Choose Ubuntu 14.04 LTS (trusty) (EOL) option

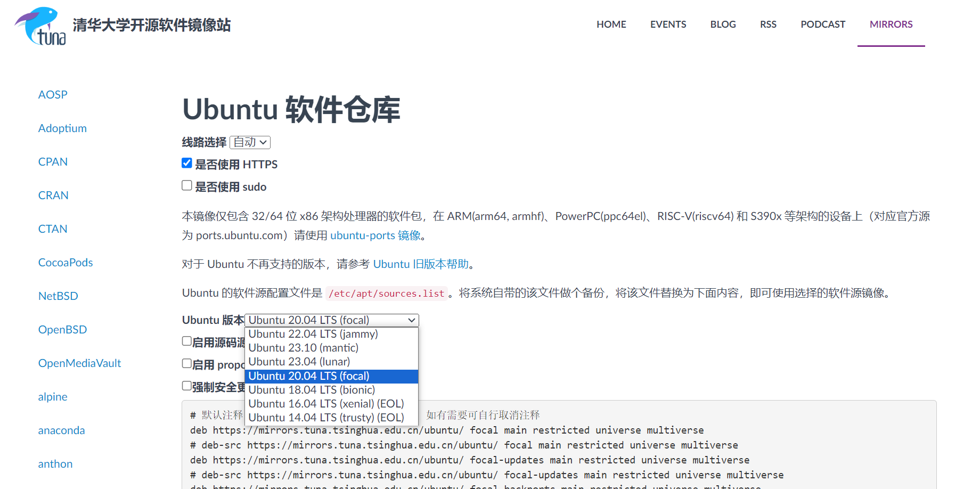tap(331, 418)
